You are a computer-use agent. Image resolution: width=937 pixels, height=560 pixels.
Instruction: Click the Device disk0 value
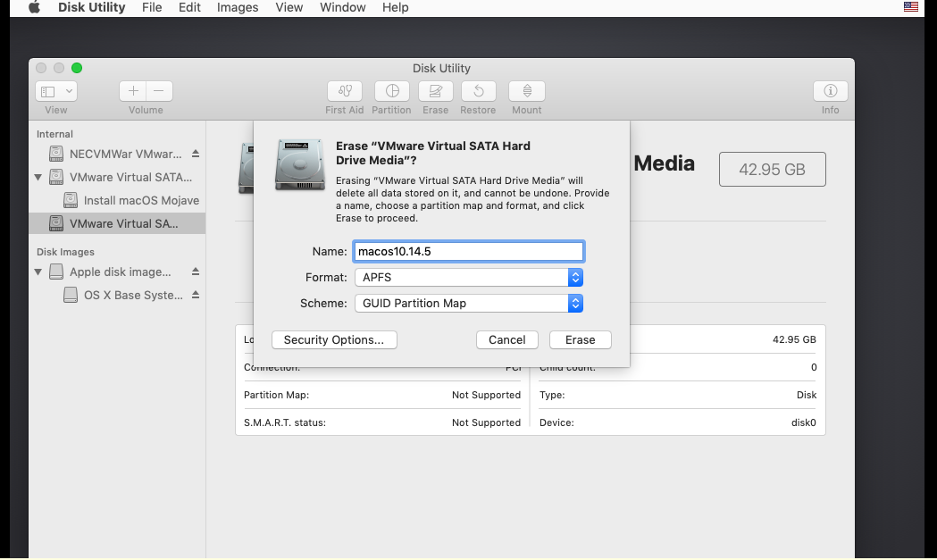804,422
